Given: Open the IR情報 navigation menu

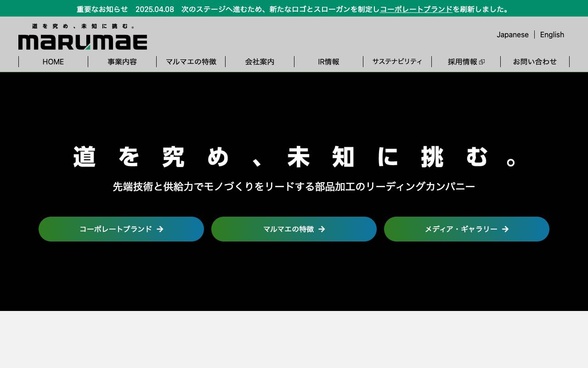Looking at the screenshot, I should (x=328, y=62).
